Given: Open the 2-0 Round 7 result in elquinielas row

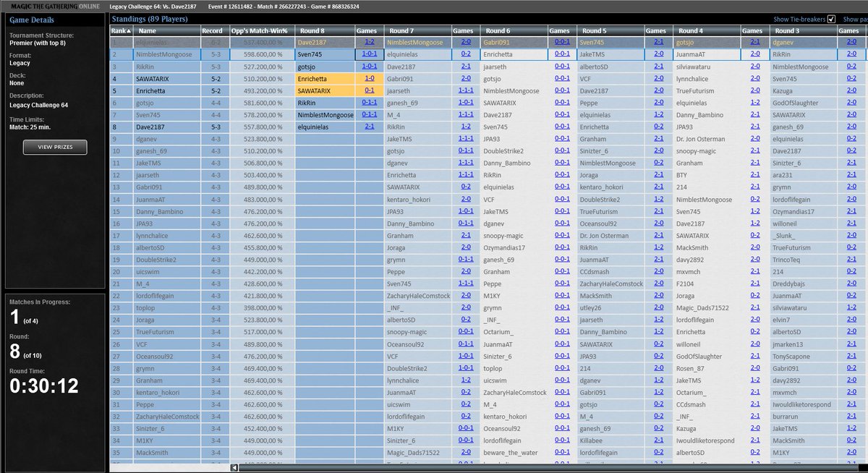Looking at the screenshot, I should pyautogui.click(x=466, y=43).
